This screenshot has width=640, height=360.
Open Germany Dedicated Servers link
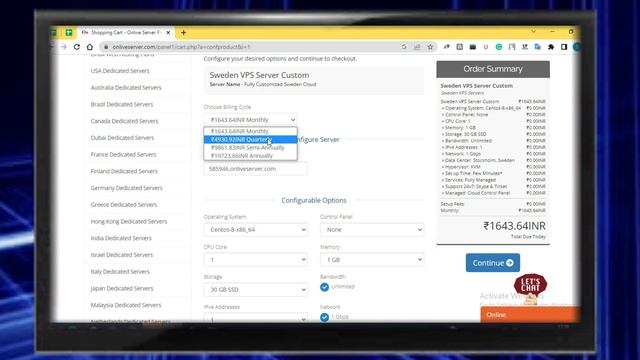[x=127, y=188]
